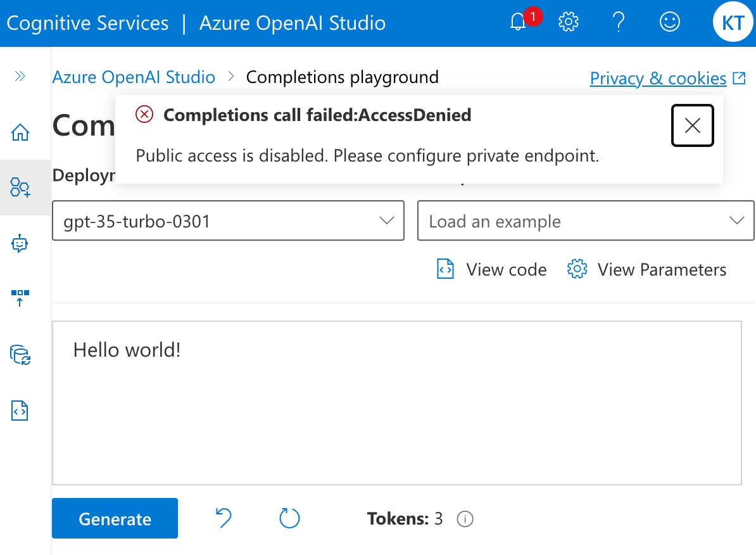Open the feedback smiley icon
Viewport: 756px width, 555px height.
669,22
